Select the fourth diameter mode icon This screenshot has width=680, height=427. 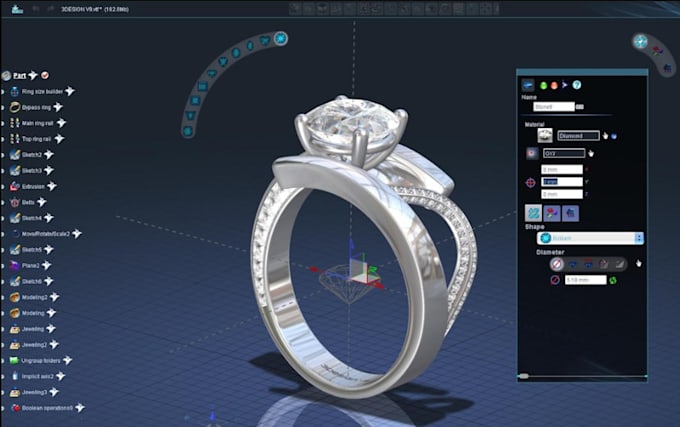(603, 264)
